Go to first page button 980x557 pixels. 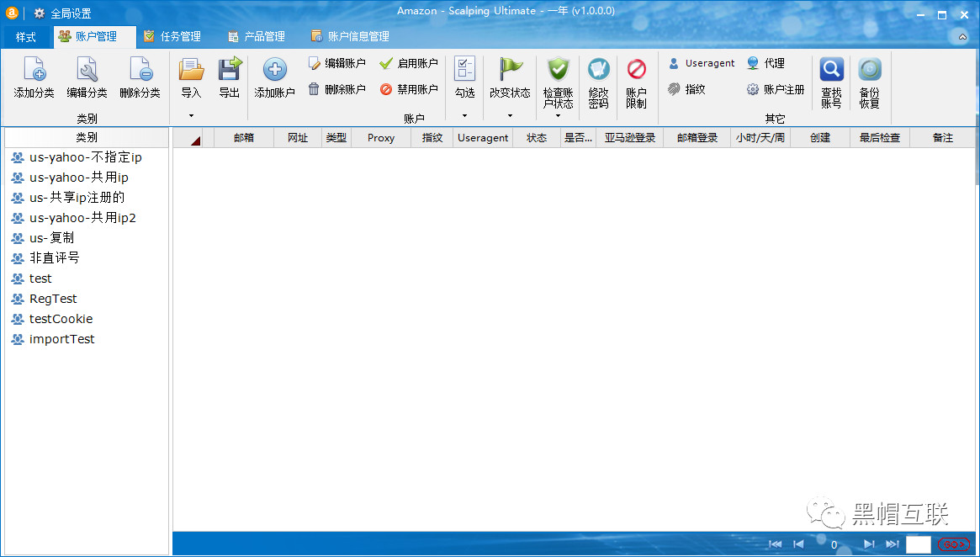click(x=775, y=544)
